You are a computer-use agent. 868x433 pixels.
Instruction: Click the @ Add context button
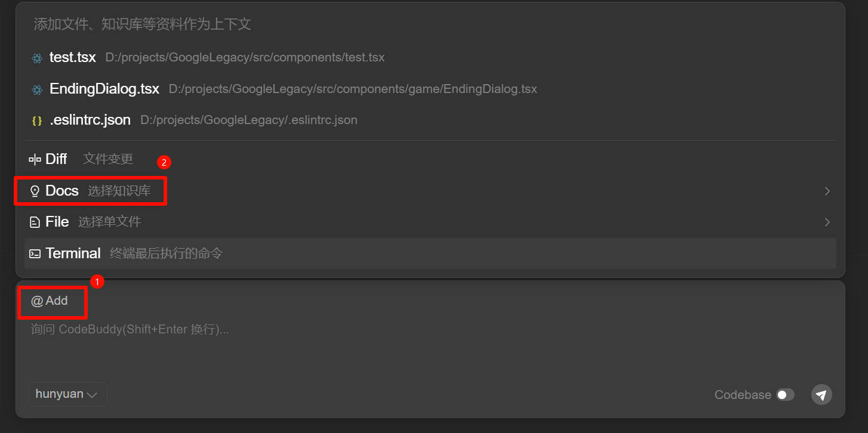[50, 301]
